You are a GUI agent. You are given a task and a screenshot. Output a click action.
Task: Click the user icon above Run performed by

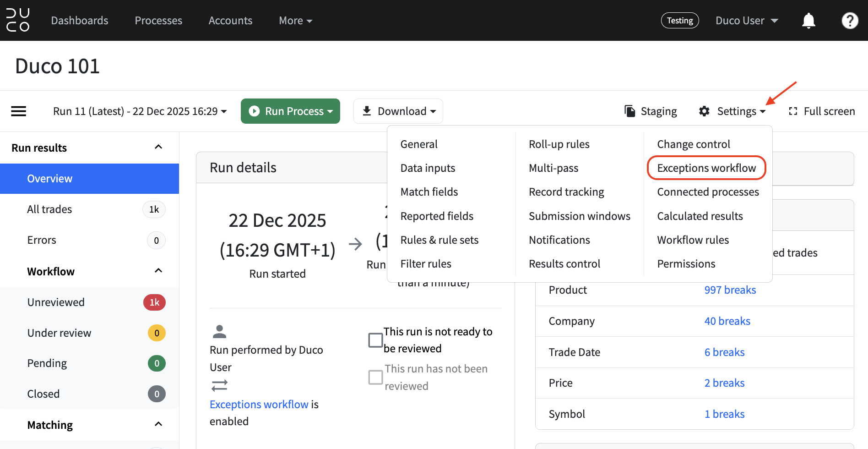pyautogui.click(x=220, y=331)
